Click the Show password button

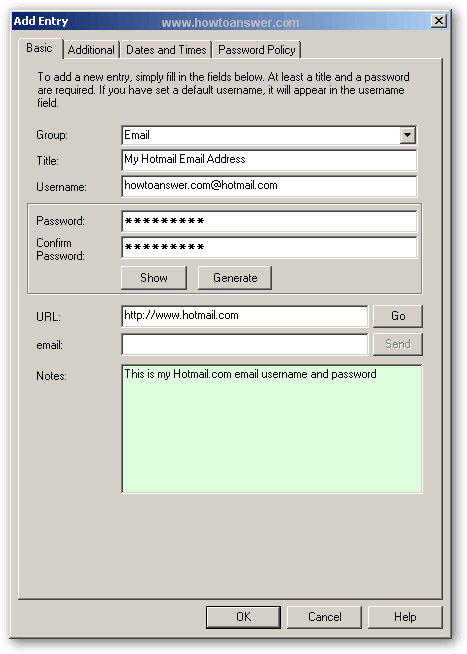pos(154,278)
